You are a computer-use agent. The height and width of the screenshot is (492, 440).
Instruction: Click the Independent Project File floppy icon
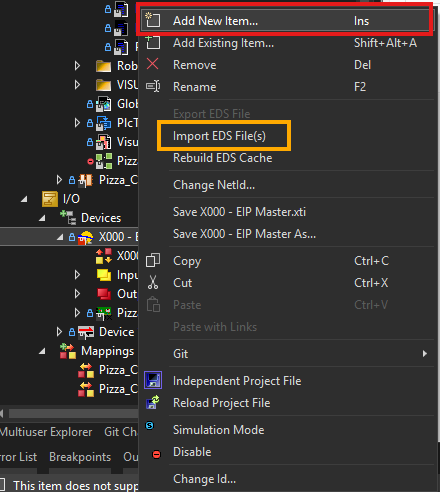(153, 380)
